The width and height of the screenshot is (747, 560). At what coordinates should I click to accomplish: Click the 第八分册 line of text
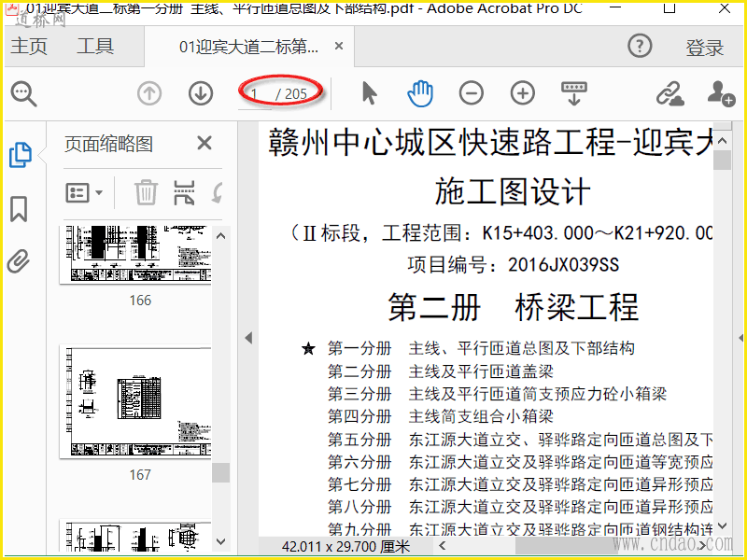(520, 507)
